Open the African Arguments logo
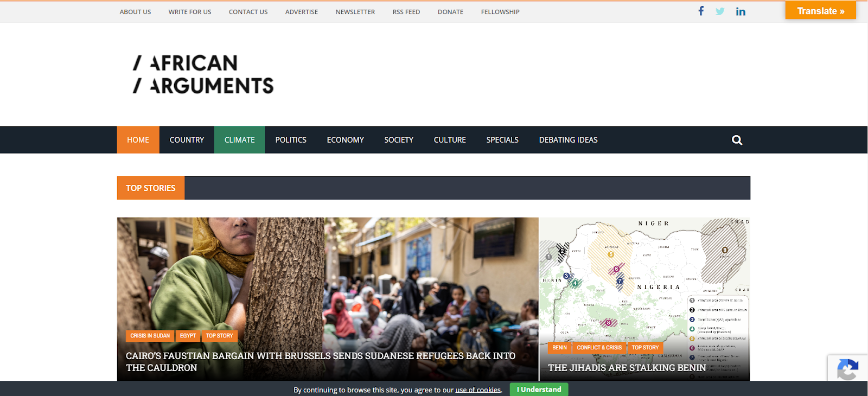The height and width of the screenshot is (396, 868). coord(203,74)
